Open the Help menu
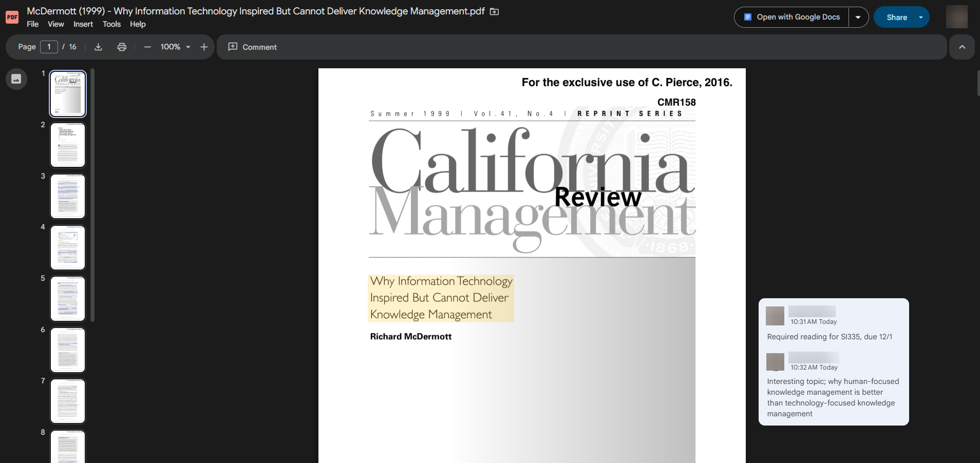The height and width of the screenshot is (463, 980). point(138,24)
